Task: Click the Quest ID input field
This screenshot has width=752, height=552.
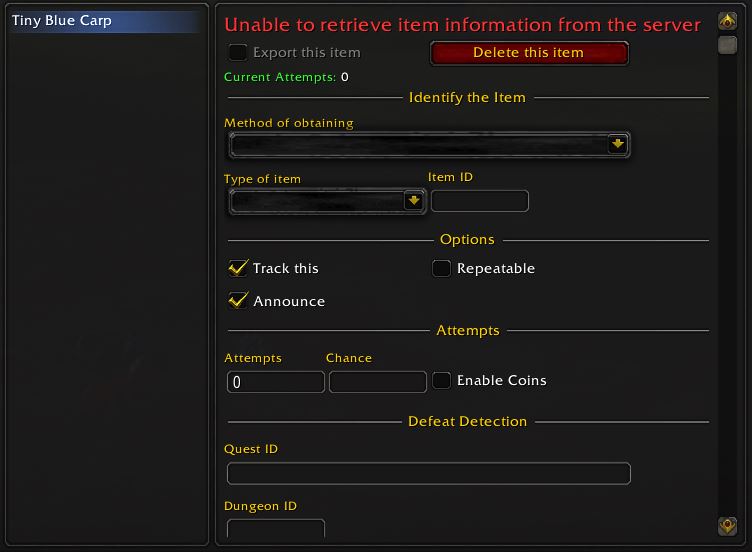Action: [429, 473]
